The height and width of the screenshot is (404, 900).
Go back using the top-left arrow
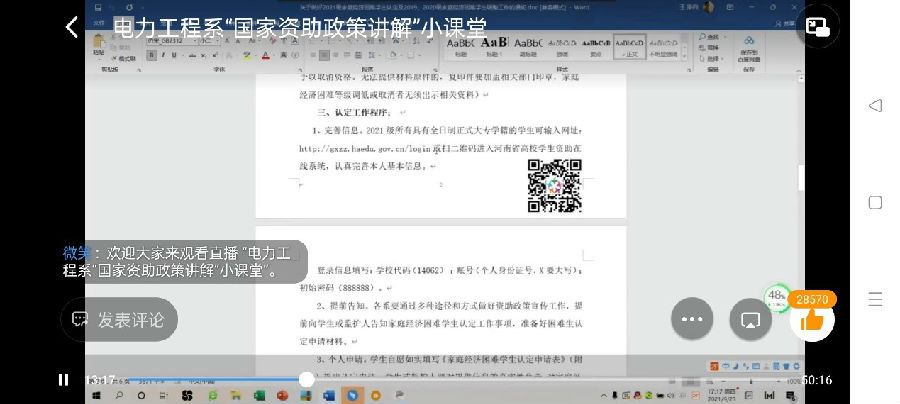(72, 27)
